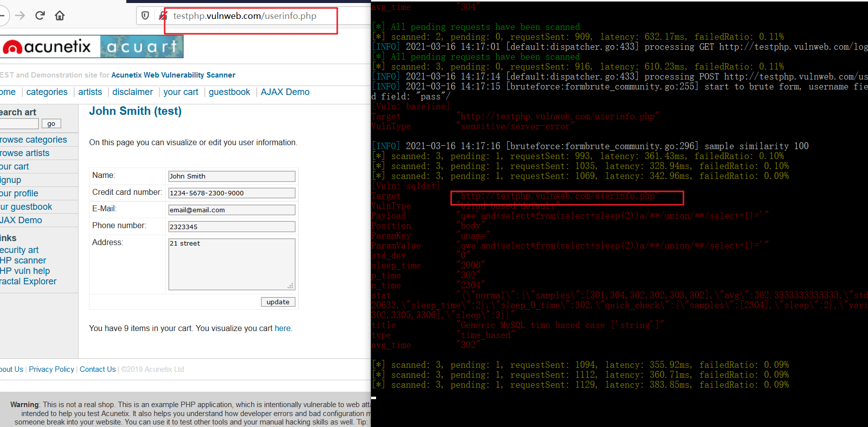Open Browse artists sidebar link
The image size is (868, 427).
tap(25, 153)
